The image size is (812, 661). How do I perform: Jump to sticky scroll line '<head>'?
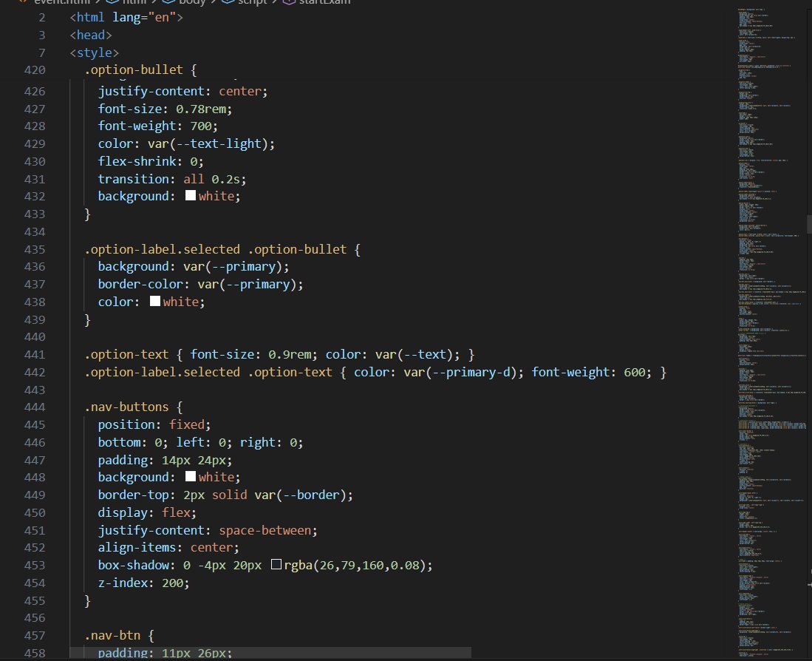click(91, 35)
